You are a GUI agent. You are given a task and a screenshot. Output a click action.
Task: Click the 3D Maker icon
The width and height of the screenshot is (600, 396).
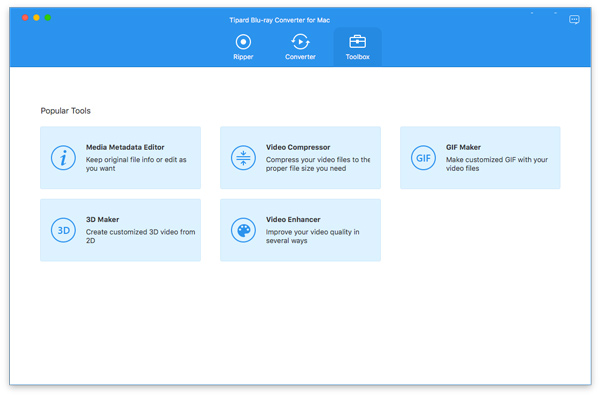63,230
